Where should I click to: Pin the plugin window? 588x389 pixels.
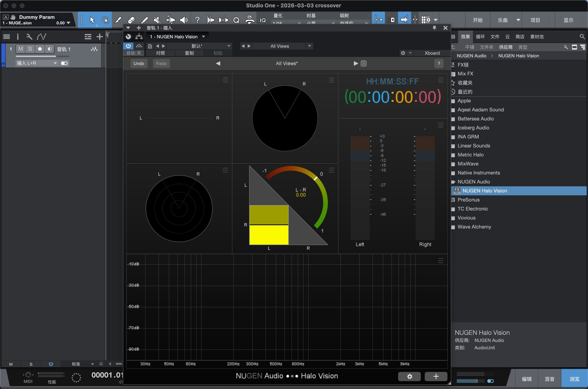pyautogui.click(x=434, y=28)
